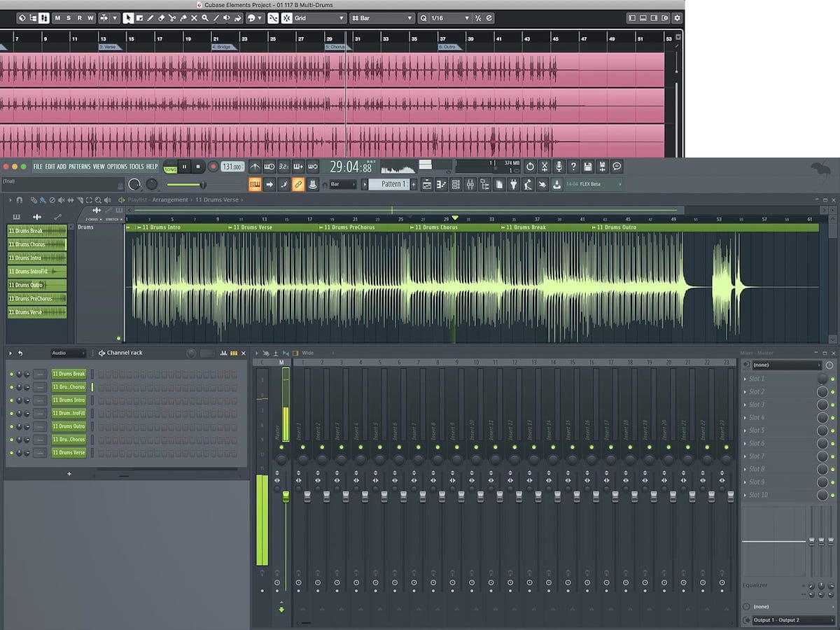Select the Cubase eraser tool
This screenshot has width=840, height=630.
pos(161,17)
